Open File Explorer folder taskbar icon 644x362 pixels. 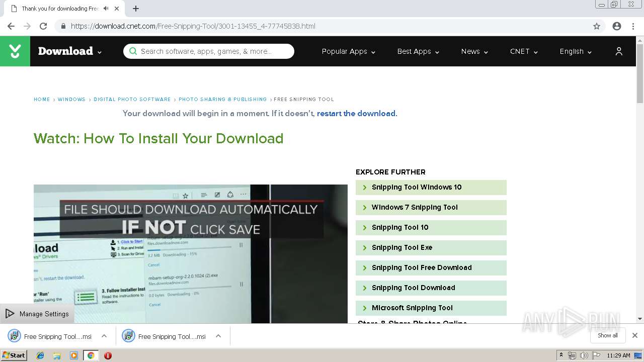[x=57, y=355]
